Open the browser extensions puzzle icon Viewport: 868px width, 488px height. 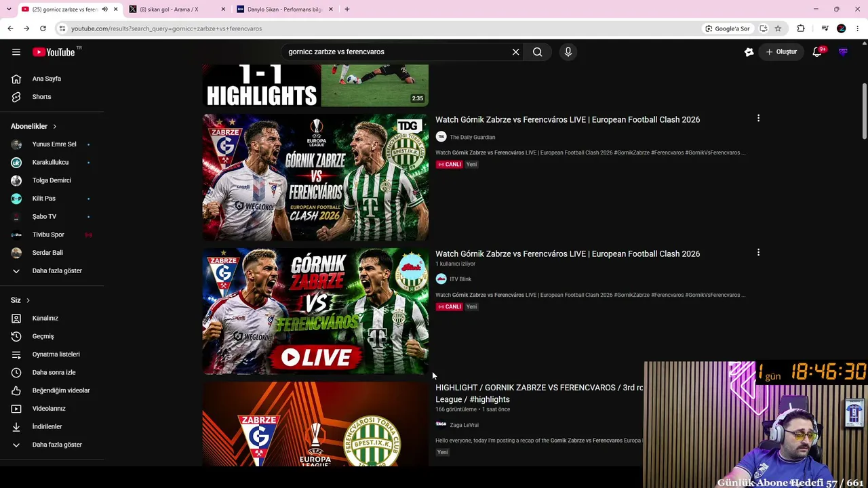tap(801, 28)
